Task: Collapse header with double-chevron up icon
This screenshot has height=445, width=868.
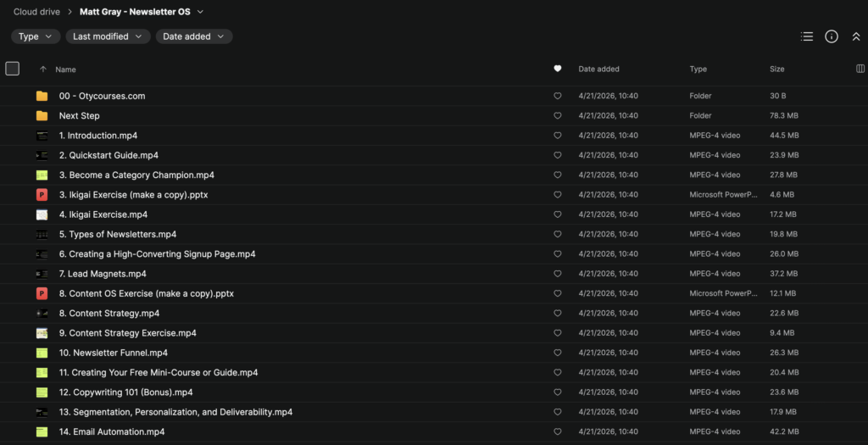Action: click(856, 36)
